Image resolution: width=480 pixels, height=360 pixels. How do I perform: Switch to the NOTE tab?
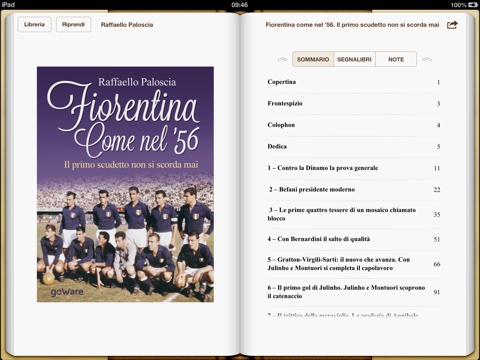tap(396, 59)
